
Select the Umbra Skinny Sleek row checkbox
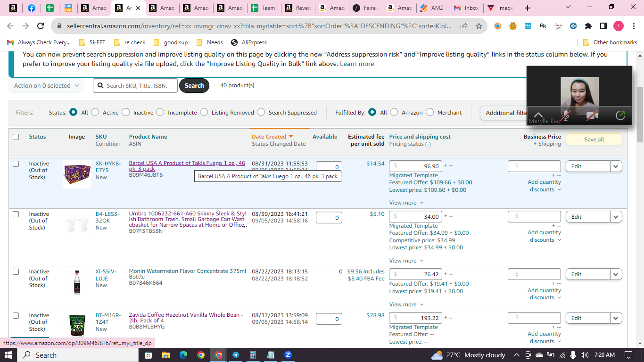(16, 214)
